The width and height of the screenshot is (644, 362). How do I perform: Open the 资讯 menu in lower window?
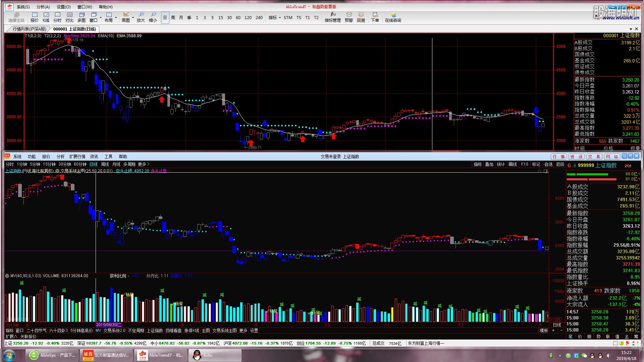pos(94,157)
